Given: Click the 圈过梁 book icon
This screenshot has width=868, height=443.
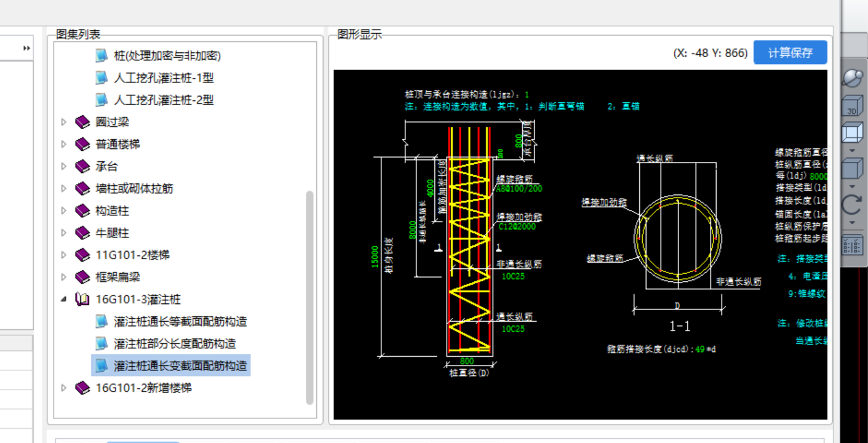Looking at the screenshot, I should 82,122.
